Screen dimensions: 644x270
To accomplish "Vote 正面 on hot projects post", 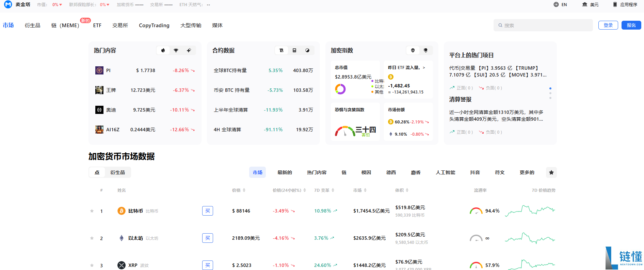I will [x=461, y=88].
